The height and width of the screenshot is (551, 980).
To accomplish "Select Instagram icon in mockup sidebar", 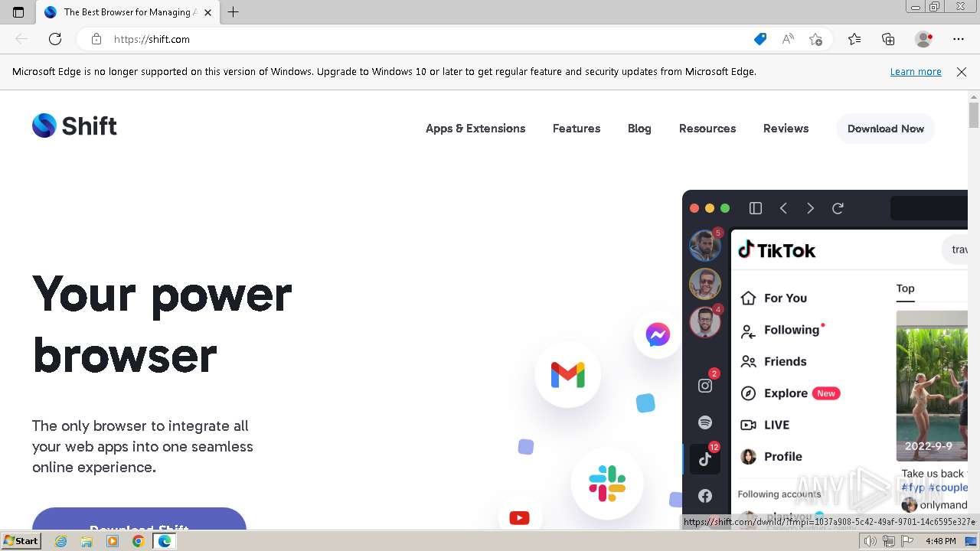I will (705, 386).
